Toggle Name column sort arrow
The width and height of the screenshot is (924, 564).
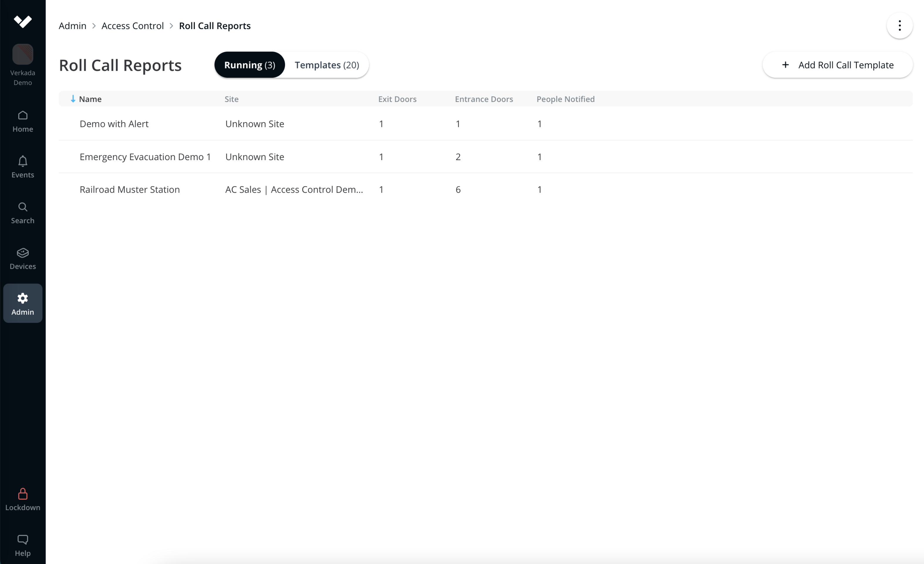click(73, 99)
